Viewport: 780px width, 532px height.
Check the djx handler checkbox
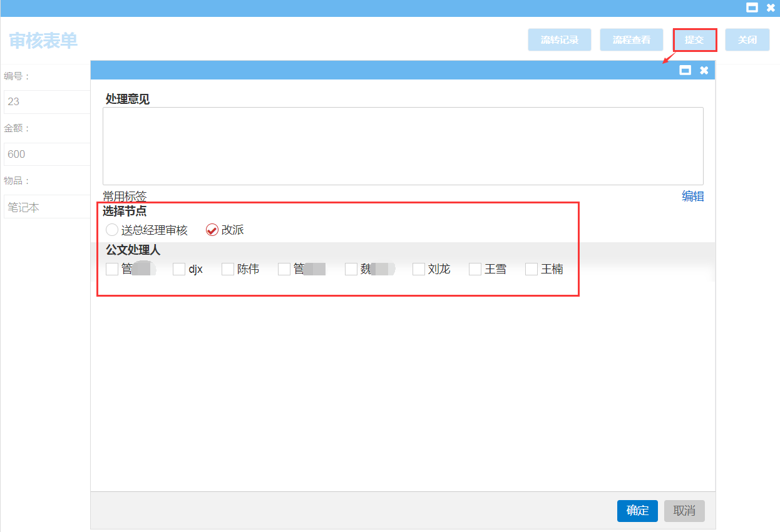(179, 269)
